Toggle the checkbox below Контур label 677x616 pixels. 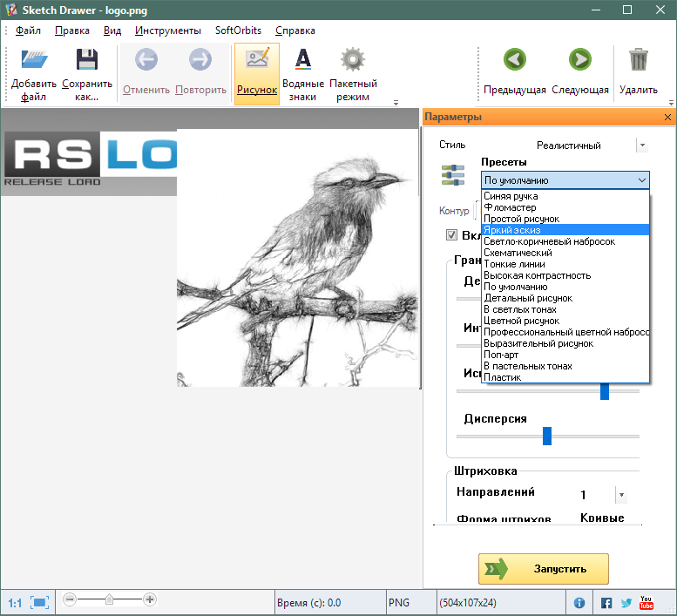tap(451, 234)
